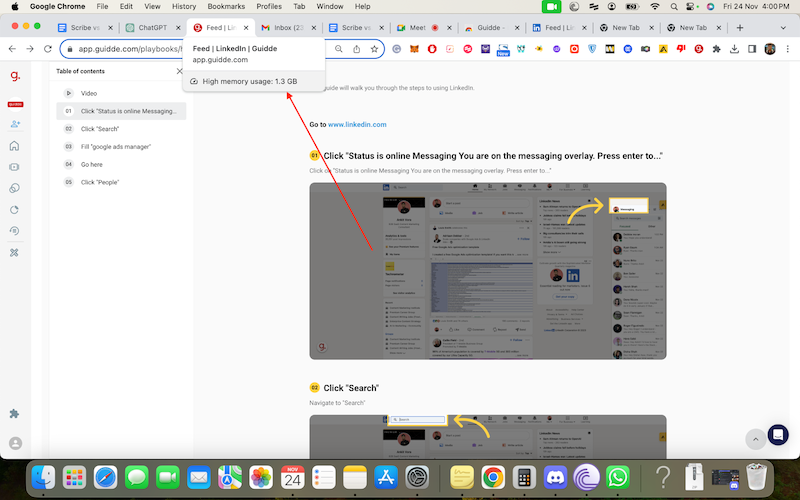
Task: Close the Table of contents panel
Action: pyautogui.click(x=180, y=71)
